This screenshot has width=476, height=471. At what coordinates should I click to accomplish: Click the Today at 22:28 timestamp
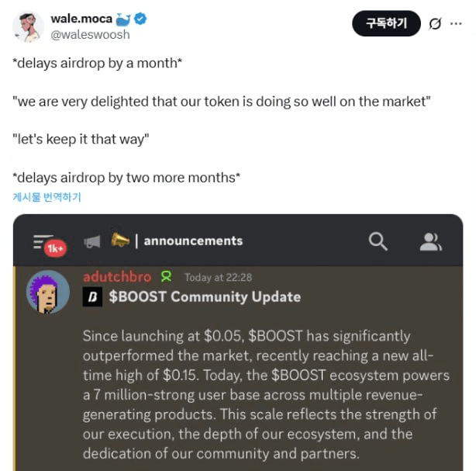coord(218,278)
